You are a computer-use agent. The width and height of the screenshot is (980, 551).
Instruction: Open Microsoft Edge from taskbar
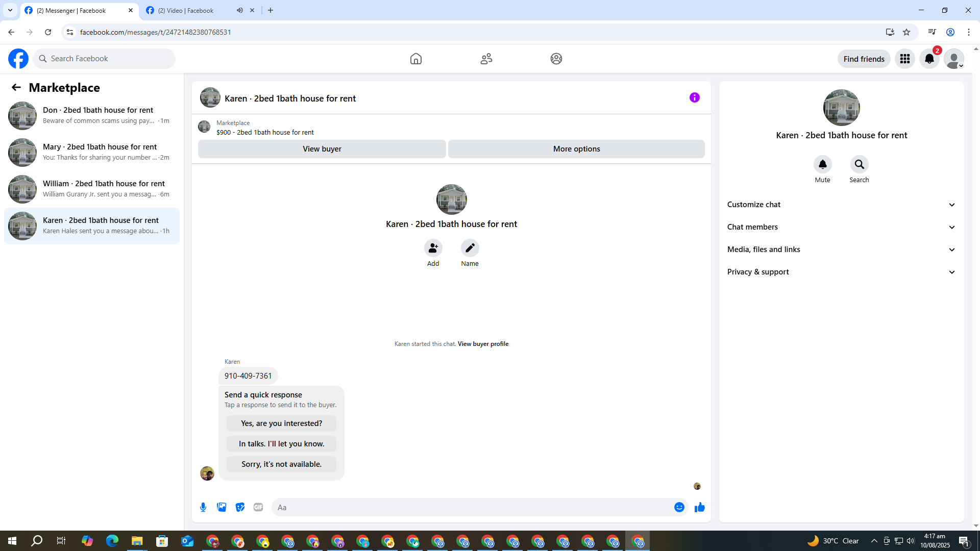[x=112, y=541]
